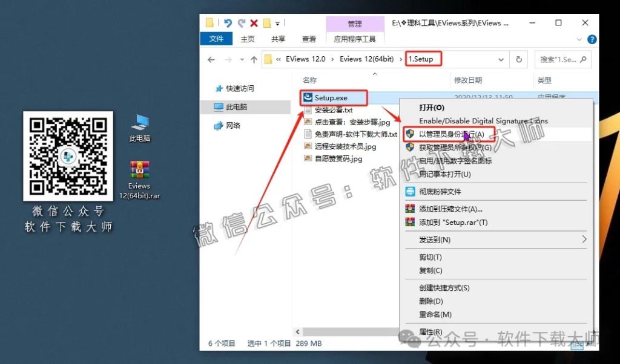Open the address bar dropdown chevron
The width and height of the screenshot is (620, 364).
pos(501,59)
